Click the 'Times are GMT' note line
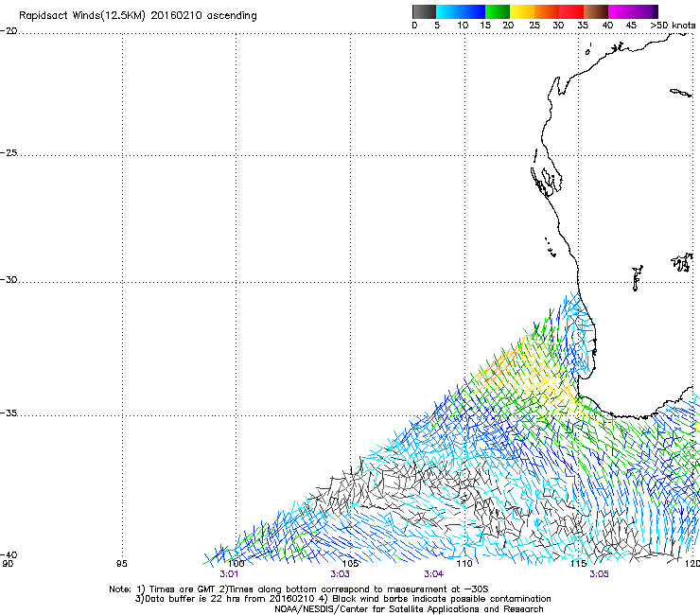The image size is (700, 615). pyautogui.click(x=299, y=589)
